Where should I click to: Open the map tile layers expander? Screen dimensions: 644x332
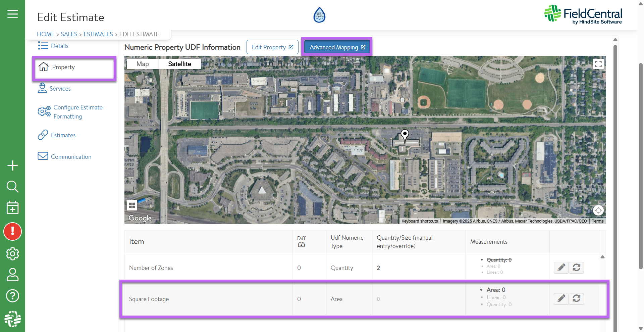132,205
